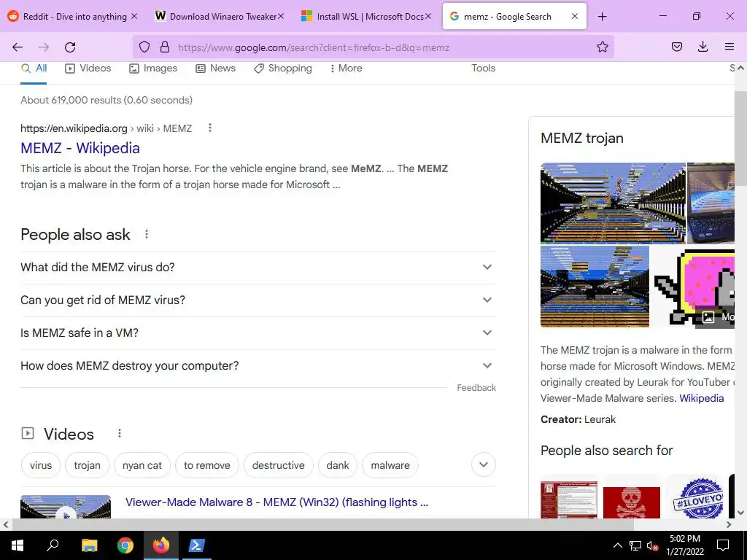Select the Images search filter tab

pos(153,68)
